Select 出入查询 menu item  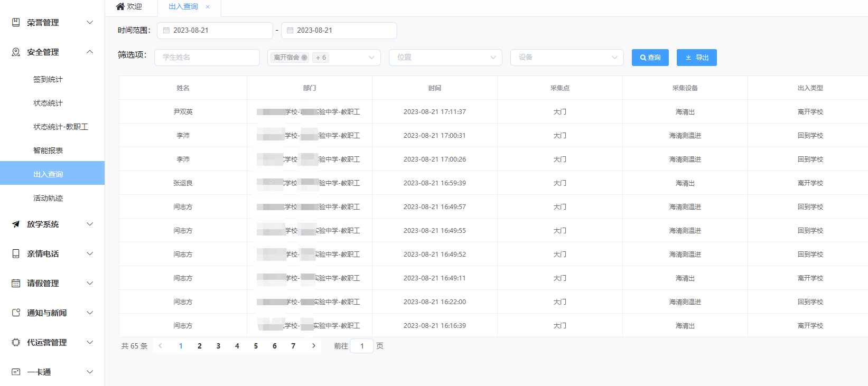pyautogui.click(x=52, y=173)
